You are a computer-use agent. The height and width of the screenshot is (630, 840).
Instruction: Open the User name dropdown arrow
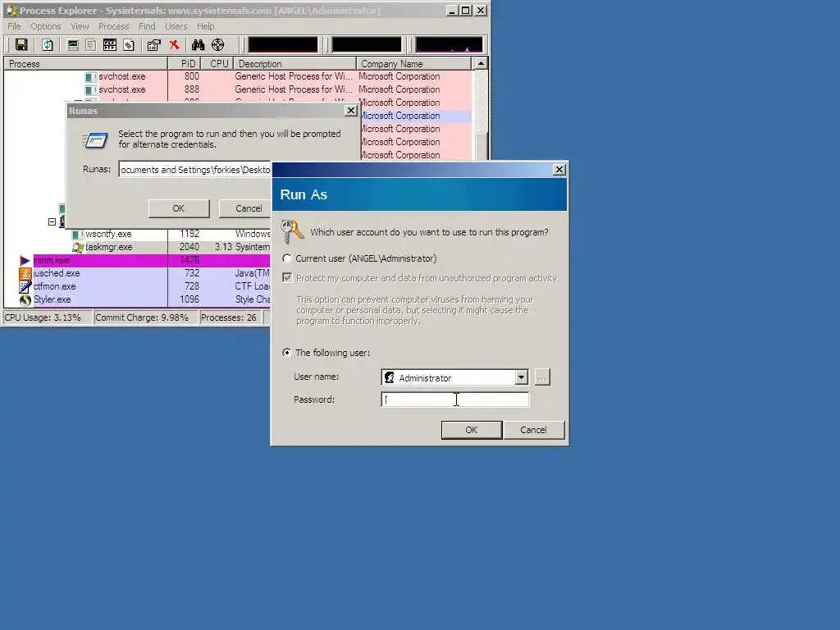[x=521, y=377]
